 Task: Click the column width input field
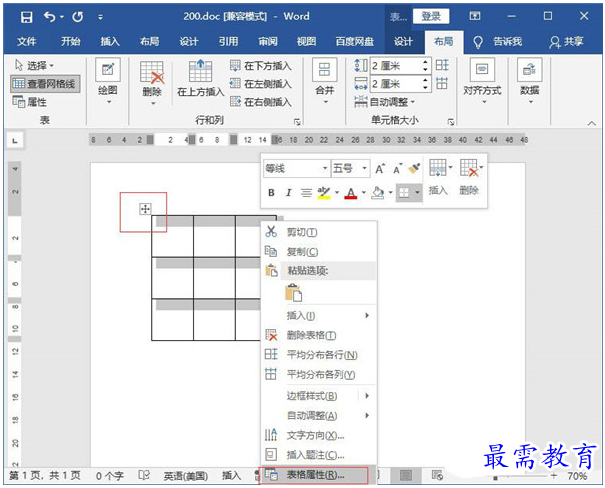[x=395, y=84]
